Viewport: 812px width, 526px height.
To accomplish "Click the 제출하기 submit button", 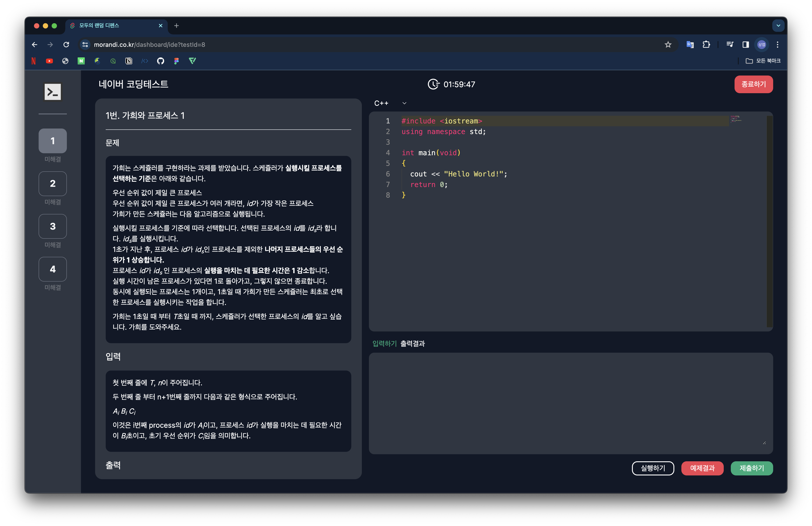I will click(751, 468).
